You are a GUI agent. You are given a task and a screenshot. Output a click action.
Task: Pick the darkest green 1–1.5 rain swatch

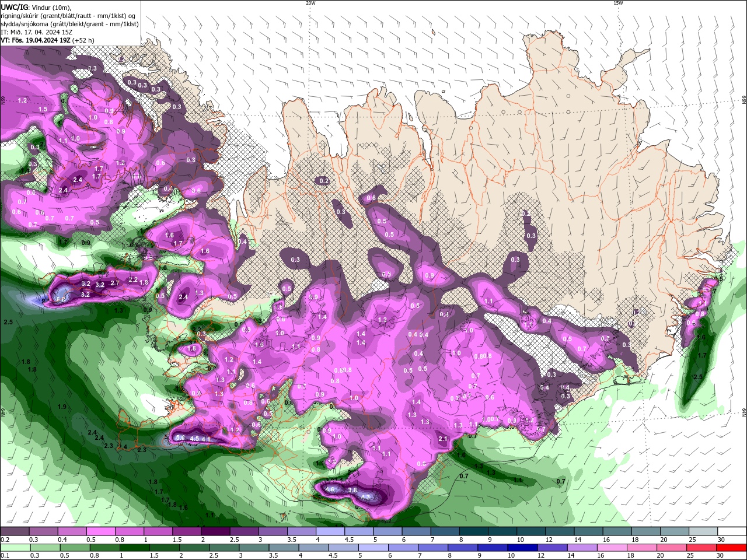click(x=135, y=548)
